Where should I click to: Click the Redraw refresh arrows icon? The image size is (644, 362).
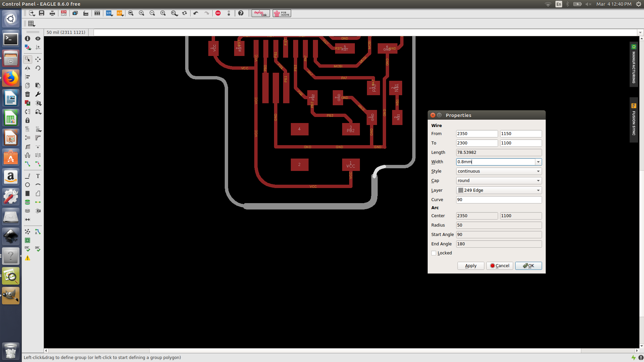coord(184,13)
